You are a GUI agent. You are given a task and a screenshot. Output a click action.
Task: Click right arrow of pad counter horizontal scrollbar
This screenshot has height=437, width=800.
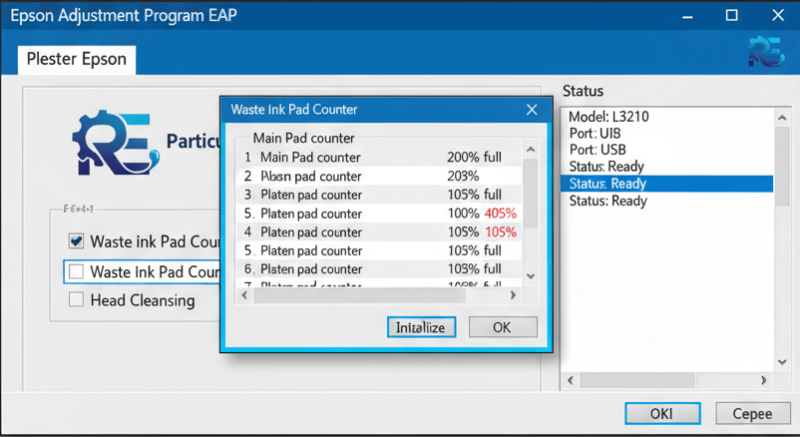513,295
